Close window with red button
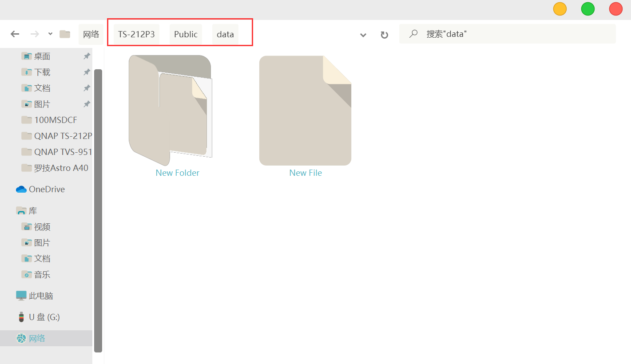The image size is (631, 364). click(616, 9)
